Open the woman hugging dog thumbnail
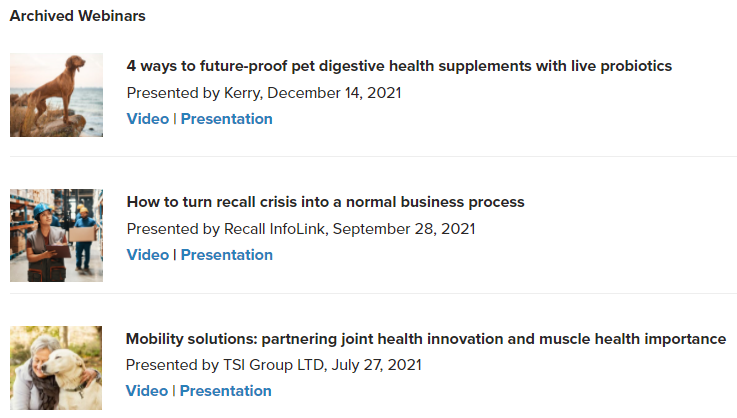 pos(56,368)
